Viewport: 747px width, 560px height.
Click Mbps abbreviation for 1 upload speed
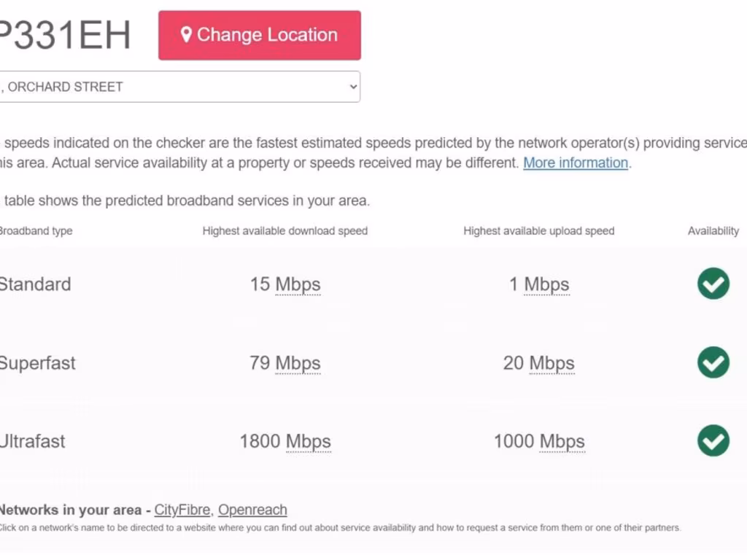(546, 284)
